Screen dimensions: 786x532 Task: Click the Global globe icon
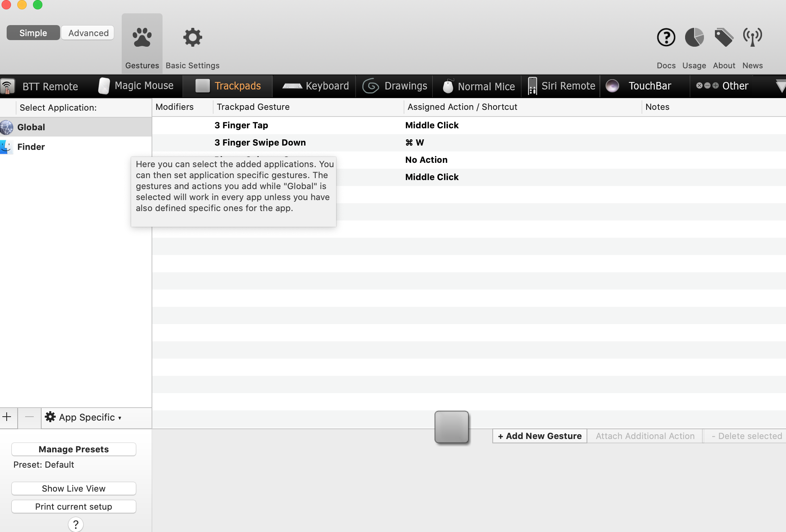(7, 128)
